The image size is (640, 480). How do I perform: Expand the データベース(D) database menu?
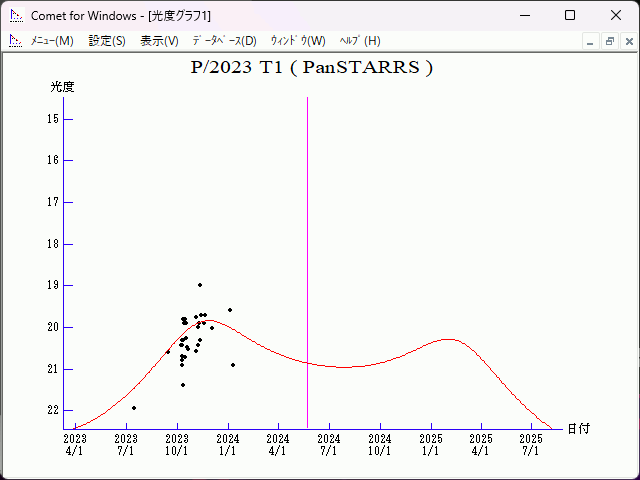click(224, 41)
